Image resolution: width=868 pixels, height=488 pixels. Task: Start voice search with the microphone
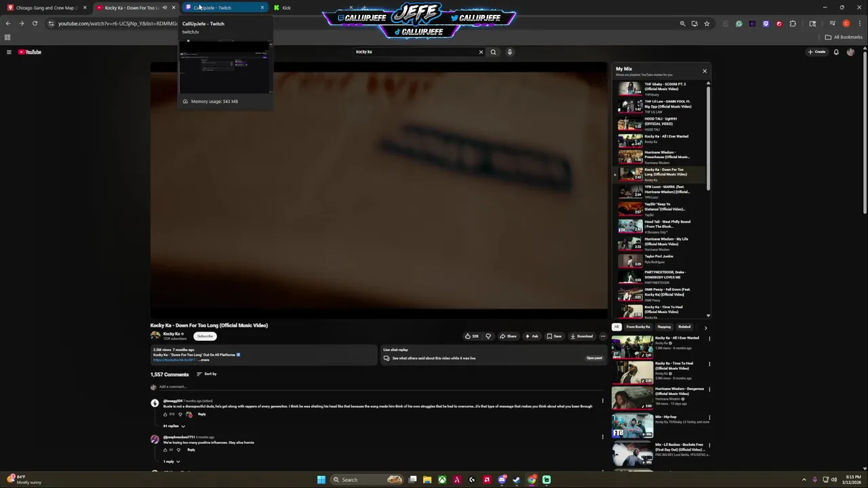510,52
